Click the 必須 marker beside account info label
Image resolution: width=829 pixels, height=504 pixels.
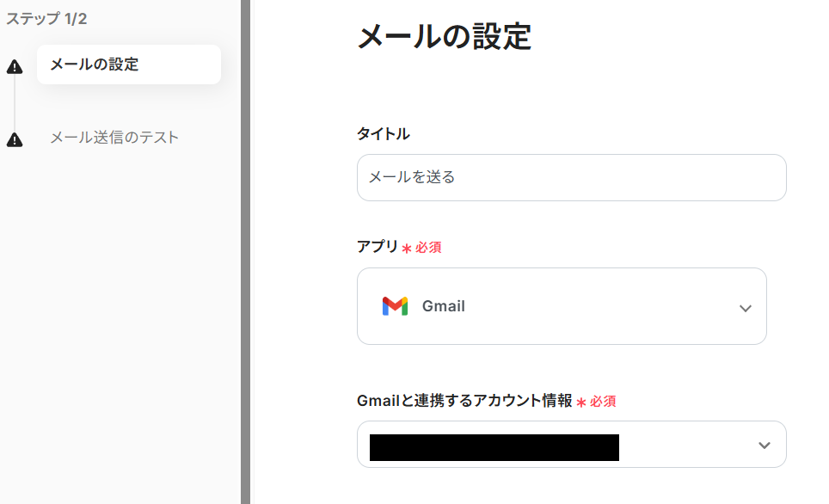603,401
